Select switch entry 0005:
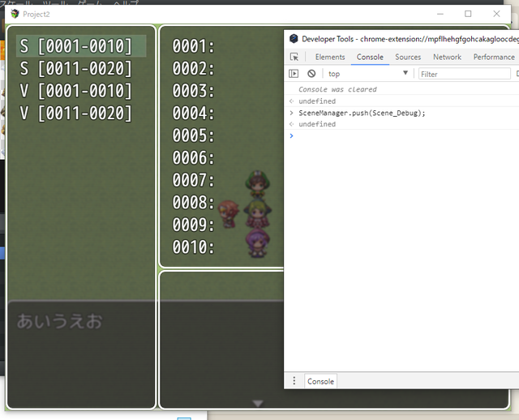519x420 pixels. point(193,135)
